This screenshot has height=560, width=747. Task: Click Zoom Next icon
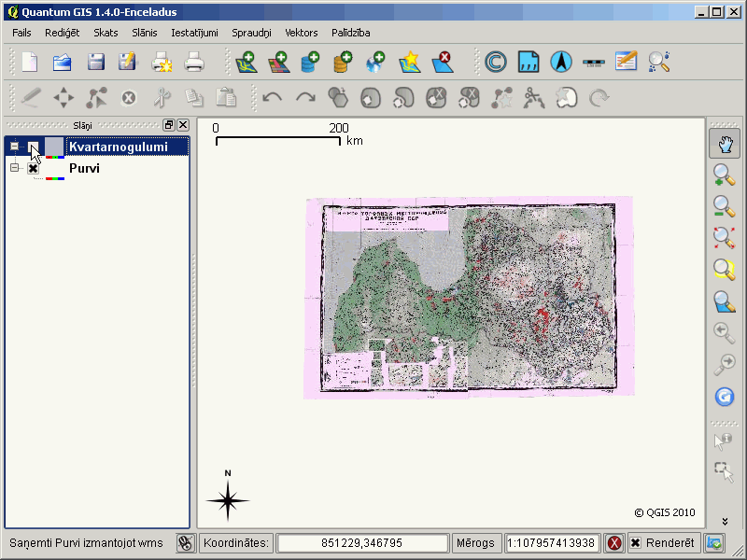tap(725, 365)
